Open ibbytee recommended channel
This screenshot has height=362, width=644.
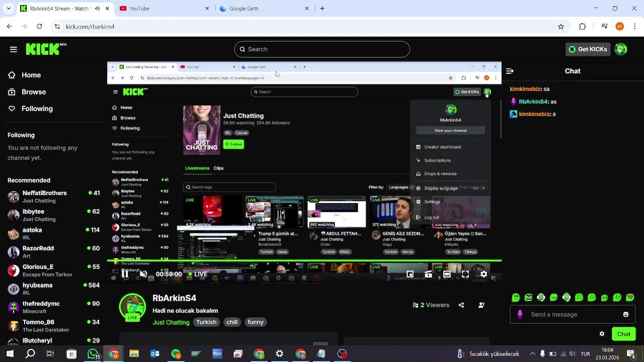click(x=53, y=215)
